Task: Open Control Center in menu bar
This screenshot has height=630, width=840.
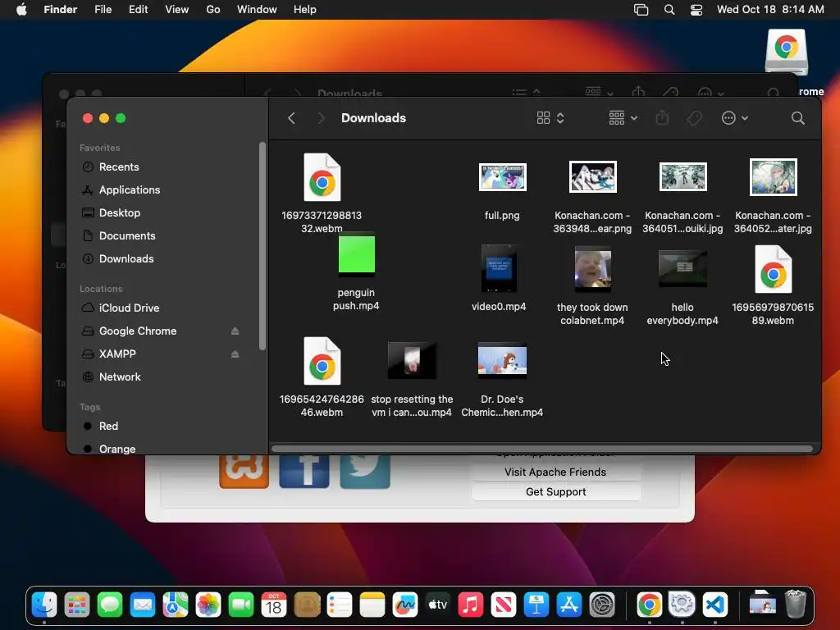Action: click(696, 10)
